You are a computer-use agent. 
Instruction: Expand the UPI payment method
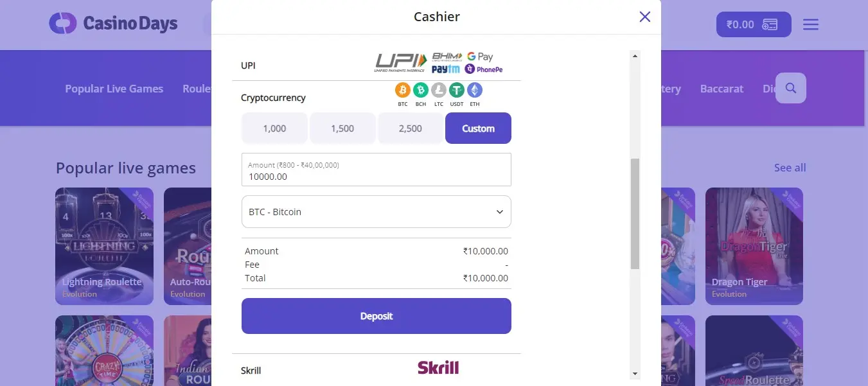[376, 66]
